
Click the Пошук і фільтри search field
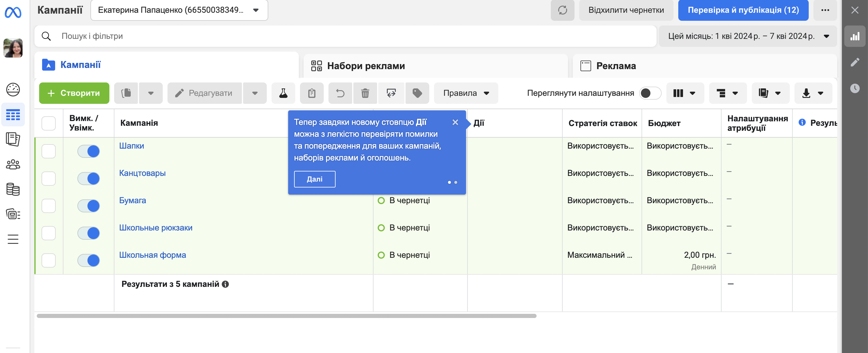click(x=345, y=36)
